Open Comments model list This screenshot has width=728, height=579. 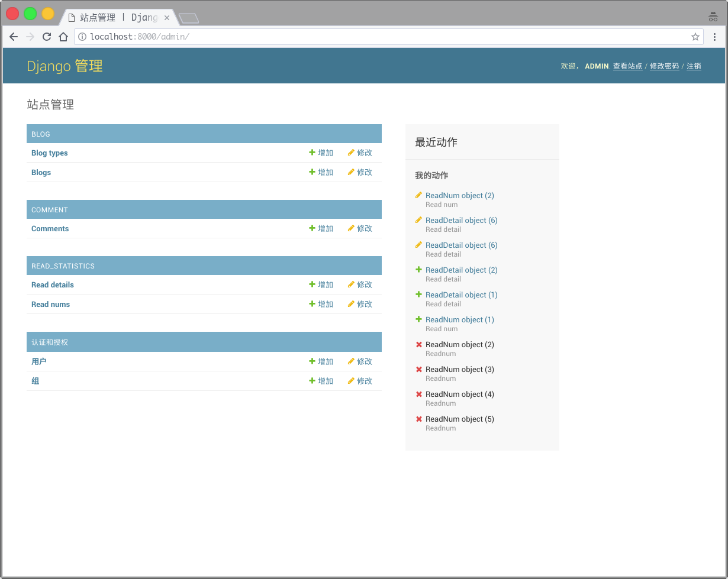click(50, 229)
